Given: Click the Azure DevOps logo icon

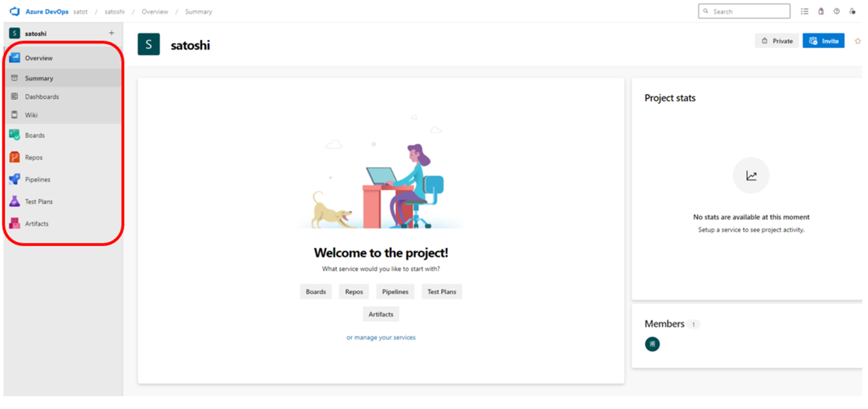Looking at the screenshot, I should (15, 11).
